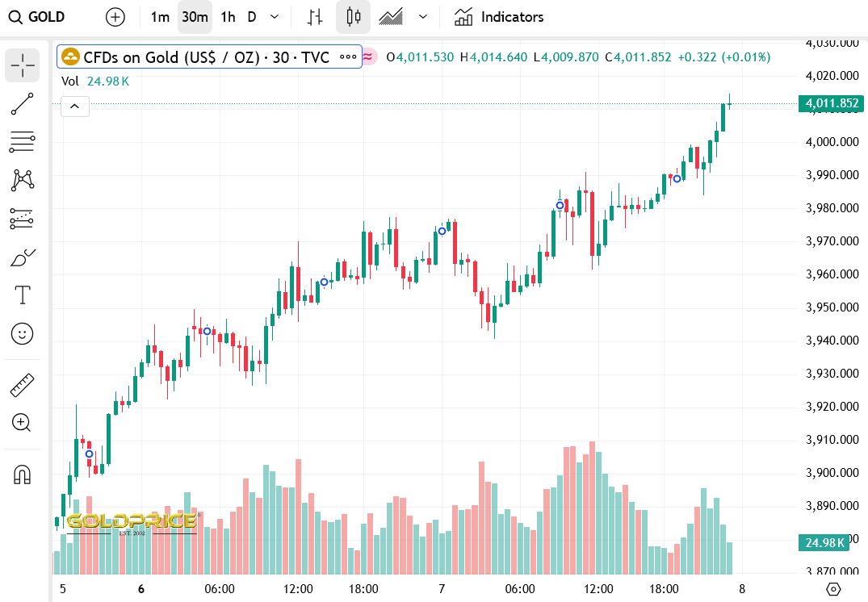
Task: Select the trend line drawing tool
Action: point(23,105)
